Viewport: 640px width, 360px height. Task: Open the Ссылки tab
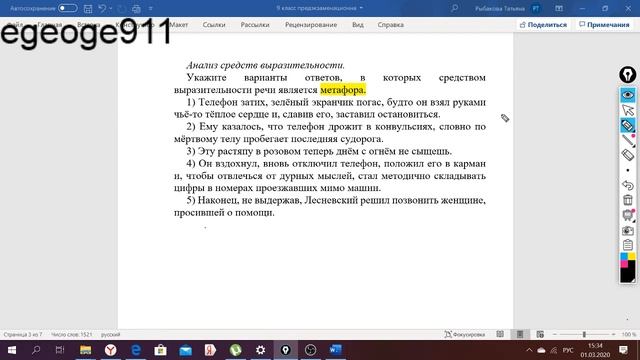pos(214,25)
